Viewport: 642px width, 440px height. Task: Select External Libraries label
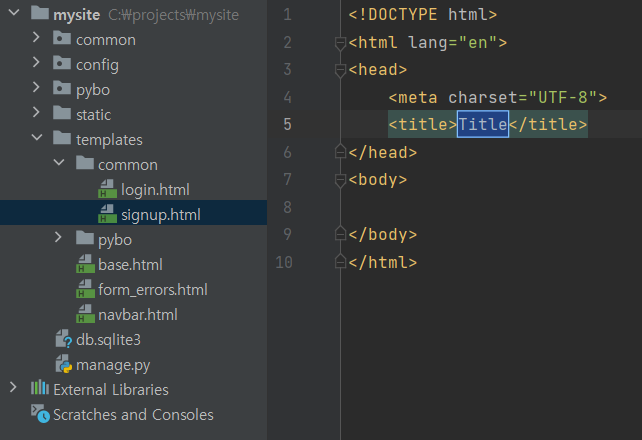[111, 390]
